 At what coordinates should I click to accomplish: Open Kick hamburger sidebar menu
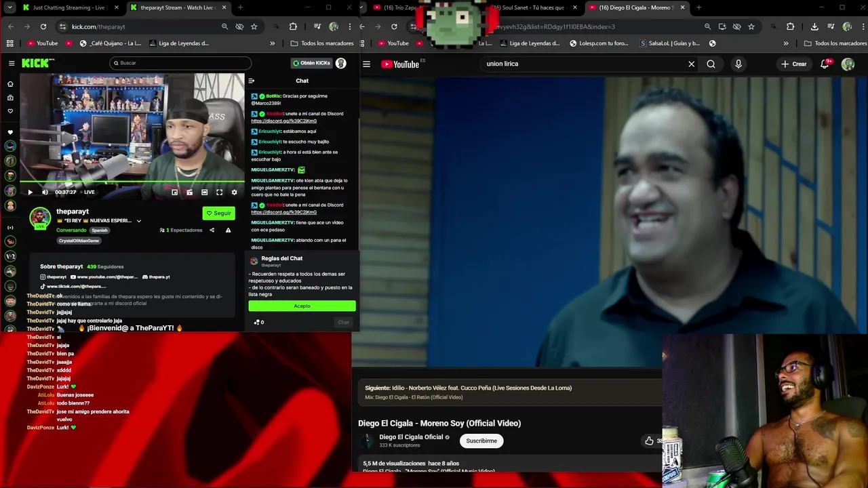pos(12,63)
